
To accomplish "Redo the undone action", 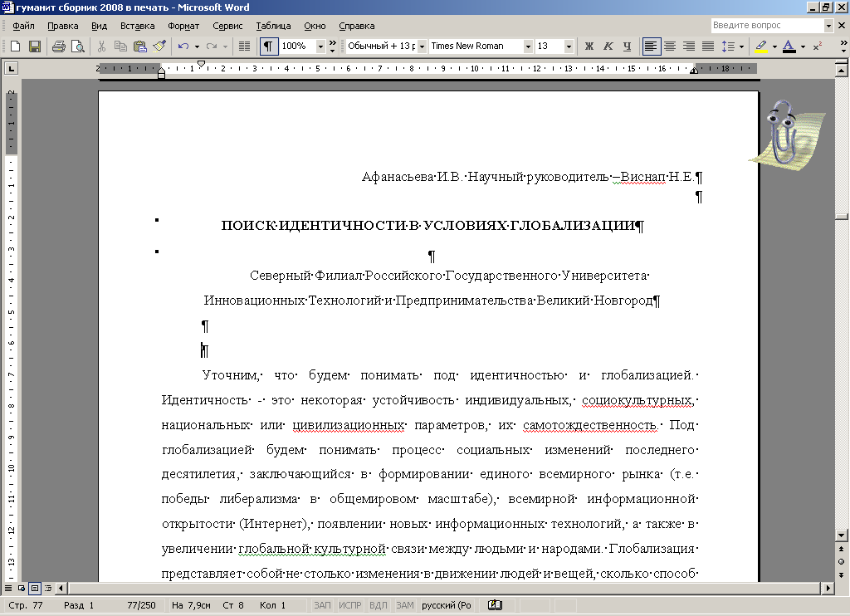I will (x=212, y=46).
